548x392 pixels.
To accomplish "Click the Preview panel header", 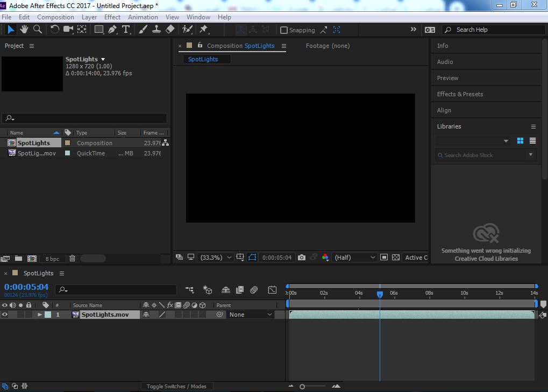I will coord(447,78).
